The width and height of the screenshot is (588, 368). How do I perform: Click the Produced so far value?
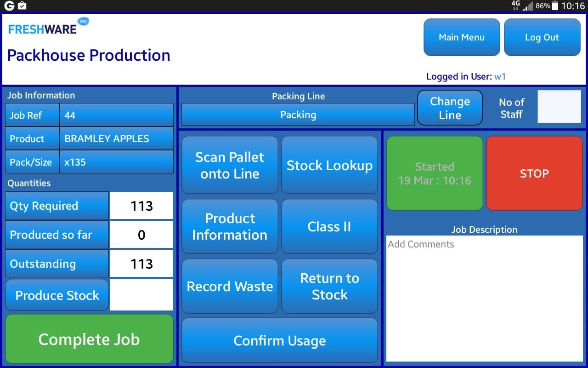141,235
